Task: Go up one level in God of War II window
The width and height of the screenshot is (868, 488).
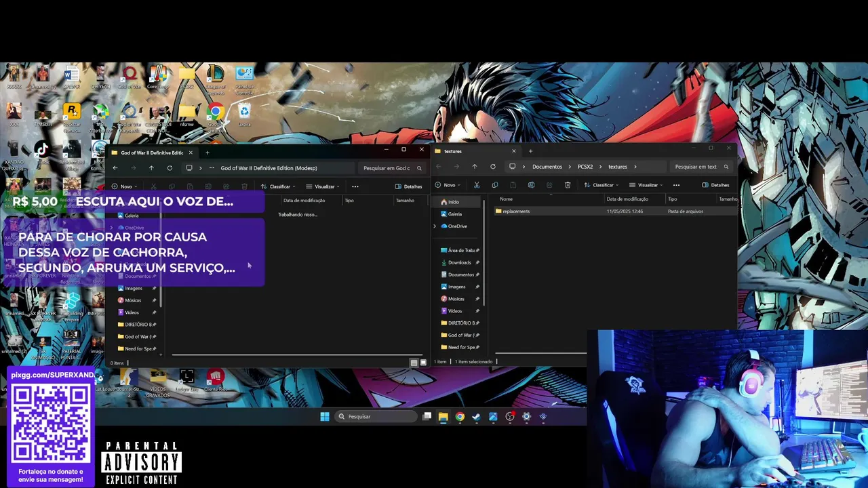Action: [x=151, y=168]
